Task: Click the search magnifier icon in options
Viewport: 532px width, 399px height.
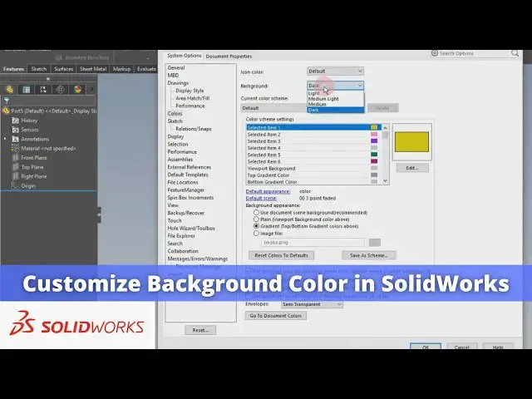Action: pyautogui.click(x=515, y=53)
